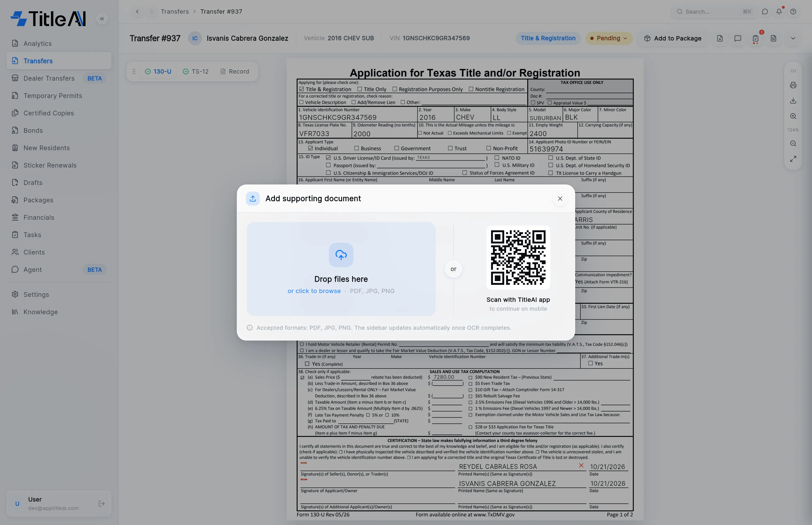Tick the Government applicant type checkbox
The width and height of the screenshot is (812, 525).
(x=396, y=148)
